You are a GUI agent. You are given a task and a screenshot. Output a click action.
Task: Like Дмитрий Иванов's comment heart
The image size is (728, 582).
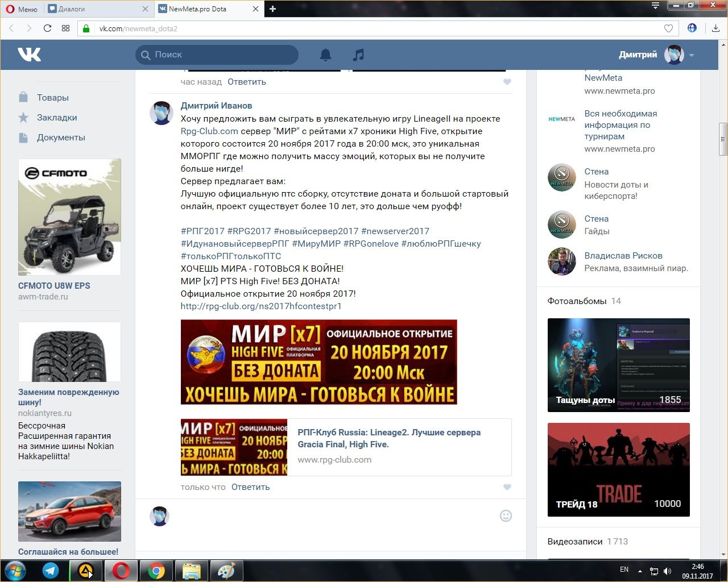[x=507, y=487]
